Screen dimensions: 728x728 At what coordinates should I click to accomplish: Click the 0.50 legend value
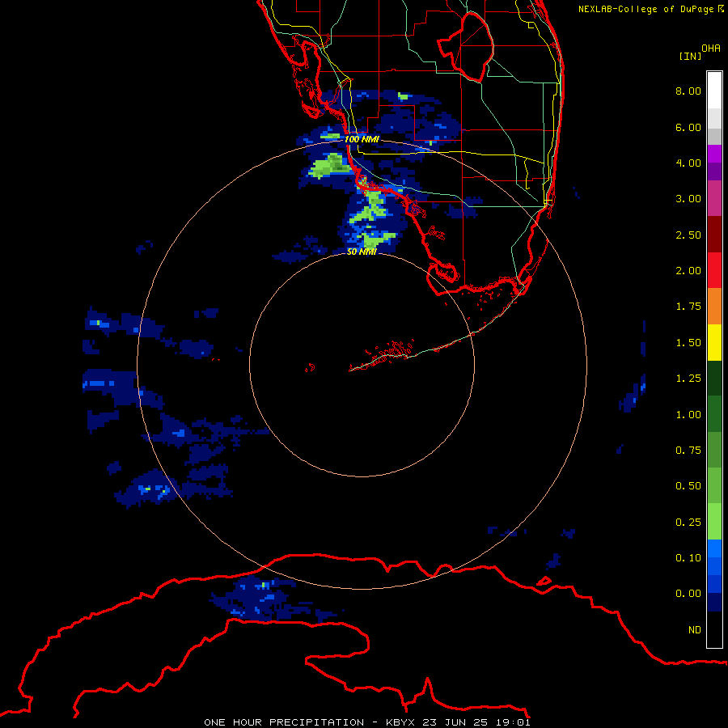688,486
